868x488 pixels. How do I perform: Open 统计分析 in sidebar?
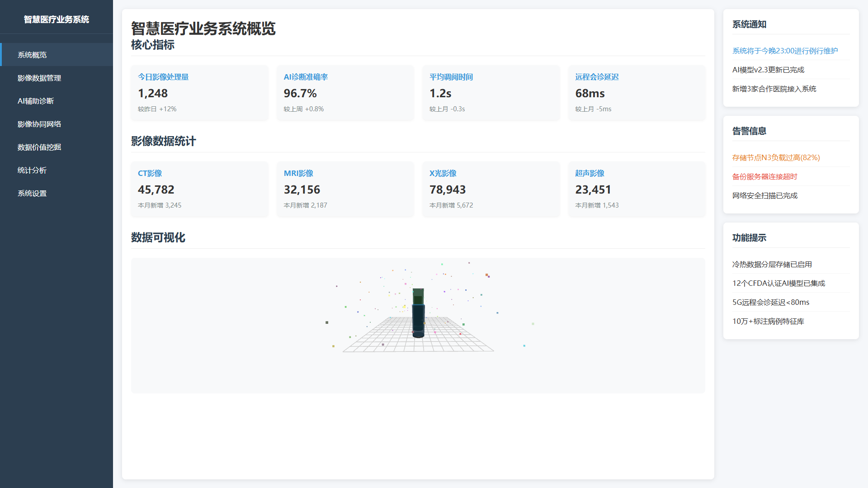point(32,170)
